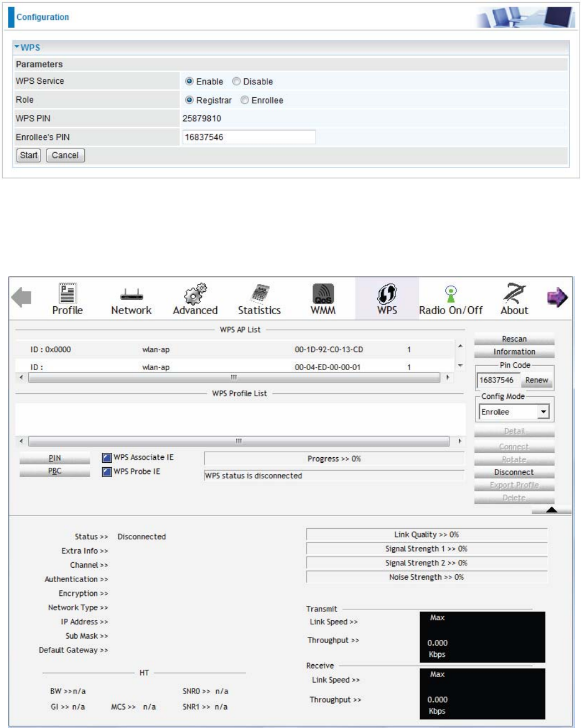This screenshot has width=583, height=728.
Task: Click the Rescan button
Action: click(514, 339)
